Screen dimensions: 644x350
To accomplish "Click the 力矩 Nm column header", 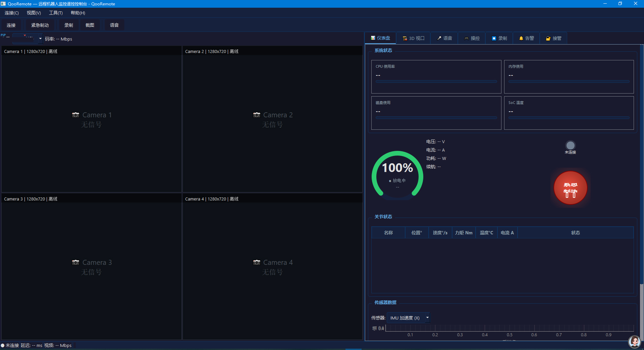I will point(464,233).
